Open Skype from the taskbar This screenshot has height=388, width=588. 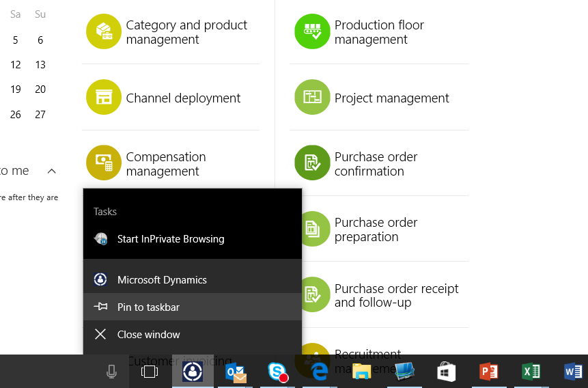point(277,372)
